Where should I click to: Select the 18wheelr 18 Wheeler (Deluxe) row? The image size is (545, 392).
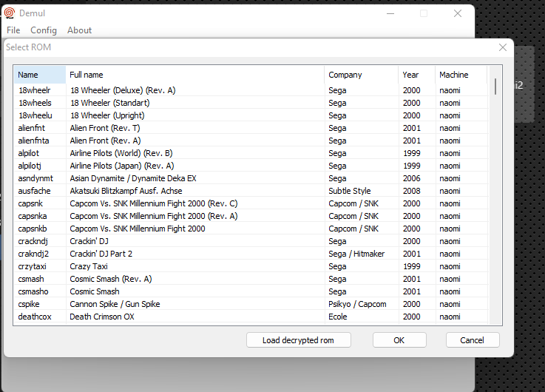pyautogui.click(x=251, y=90)
